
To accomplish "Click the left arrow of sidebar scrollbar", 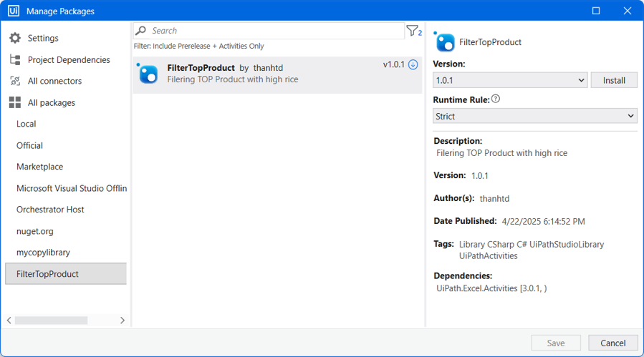I will (x=9, y=321).
